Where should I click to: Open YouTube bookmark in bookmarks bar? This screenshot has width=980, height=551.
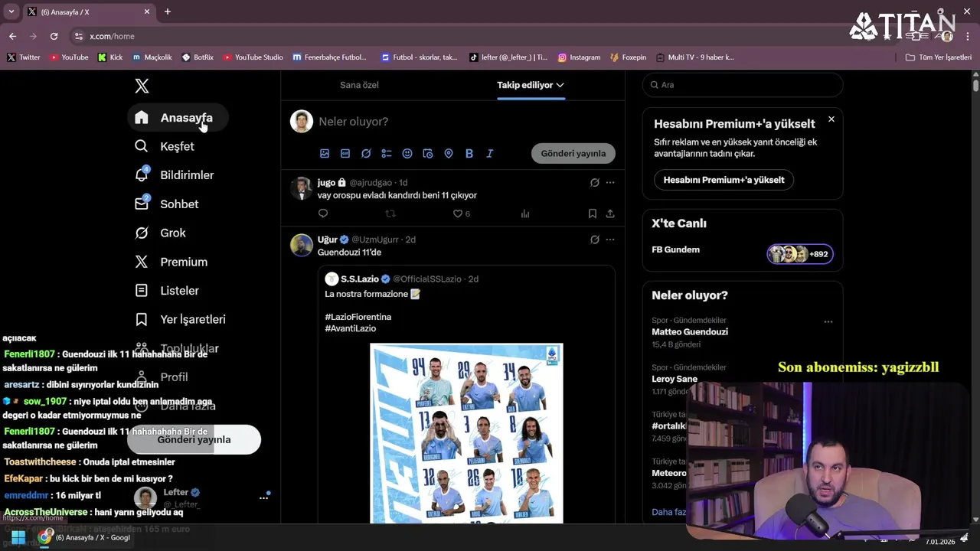point(69,57)
